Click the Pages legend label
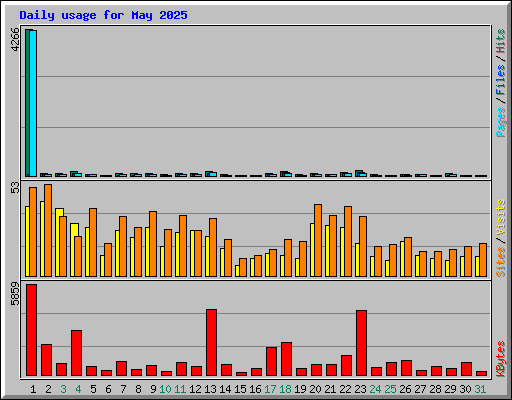512x400 pixels. pyautogui.click(x=501, y=122)
